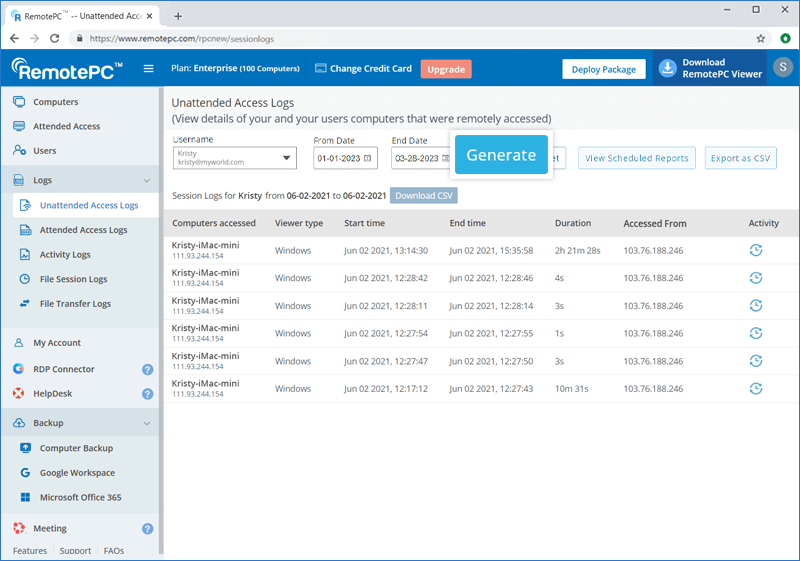Collapse the Backup section
This screenshot has height=561, width=800.
pyautogui.click(x=147, y=424)
